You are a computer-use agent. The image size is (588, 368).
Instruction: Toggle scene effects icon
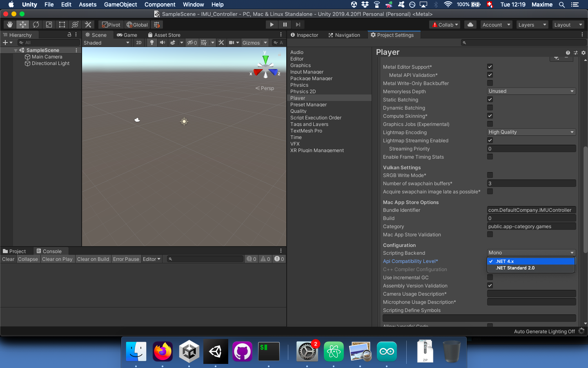tap(173, 43)
